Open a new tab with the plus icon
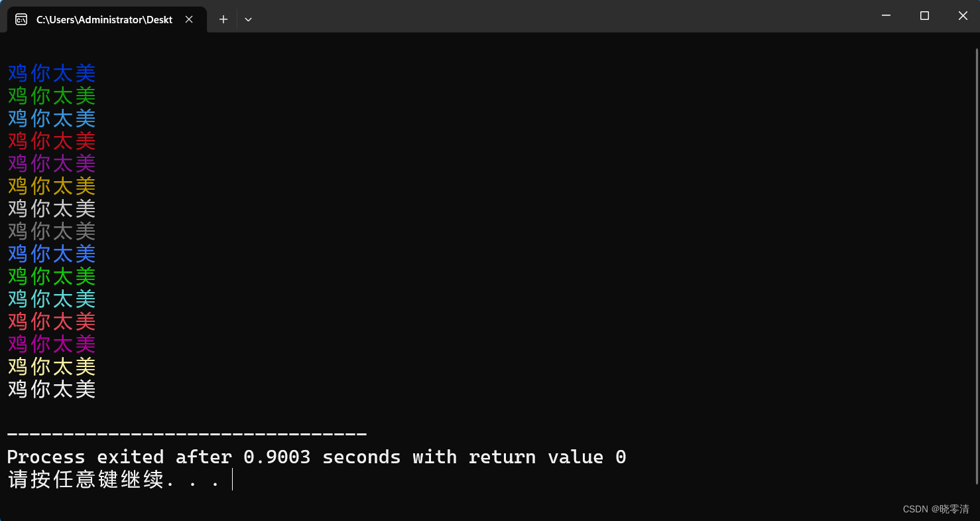 point(223,19)
